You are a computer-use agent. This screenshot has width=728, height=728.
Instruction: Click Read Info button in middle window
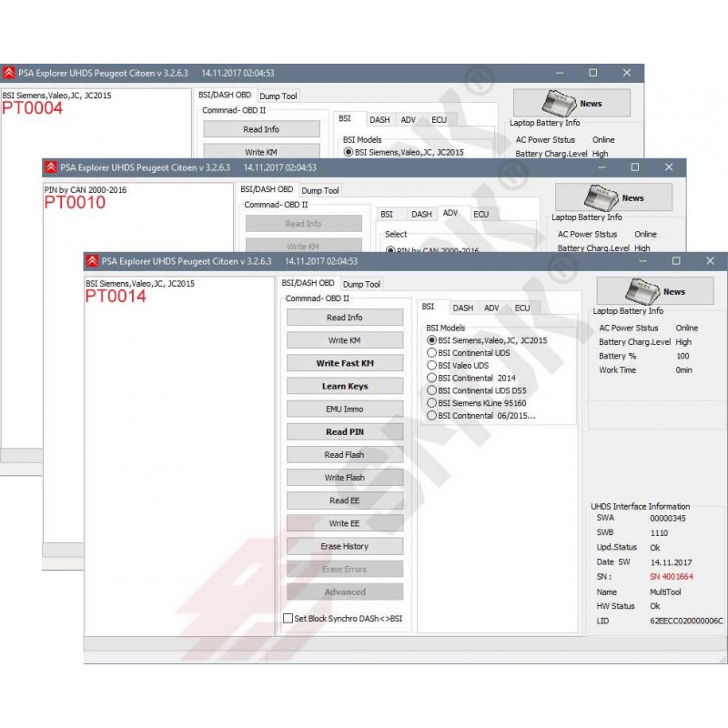pyautogui.click(x=303, y=223)
